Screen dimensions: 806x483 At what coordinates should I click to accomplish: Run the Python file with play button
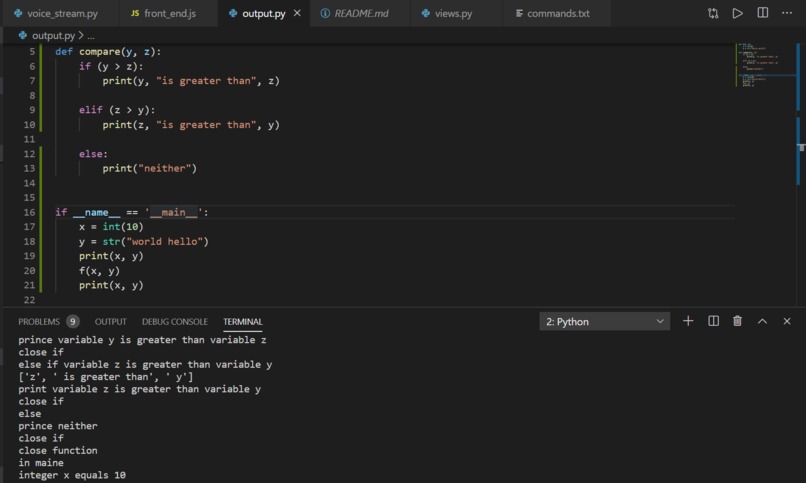pos(738,13)
